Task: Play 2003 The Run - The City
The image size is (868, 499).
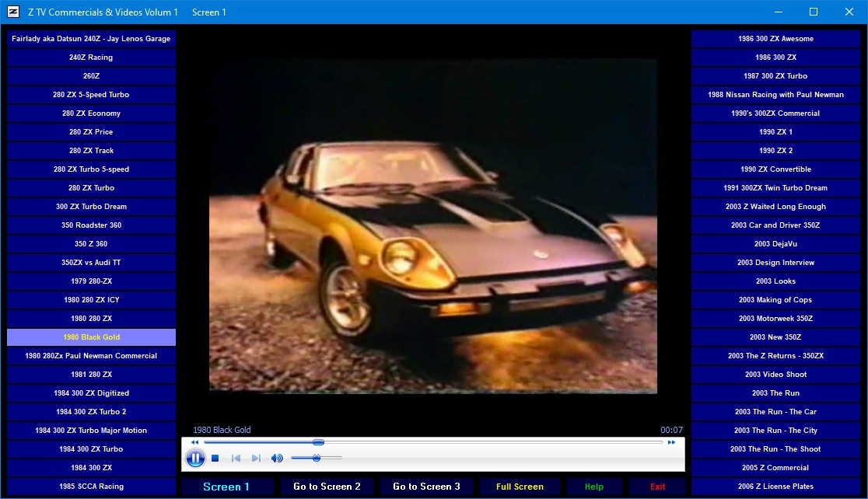Action: [x=775, y=431]
